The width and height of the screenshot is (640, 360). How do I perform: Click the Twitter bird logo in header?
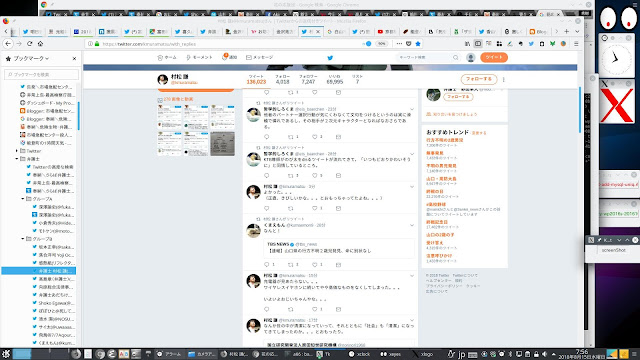tap(330, 58)
